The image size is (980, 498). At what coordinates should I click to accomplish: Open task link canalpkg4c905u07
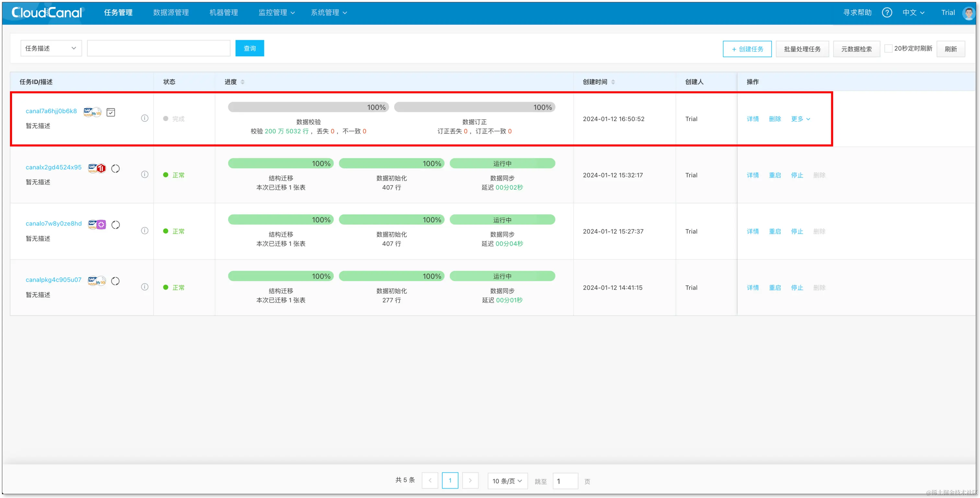click(54, 279)
